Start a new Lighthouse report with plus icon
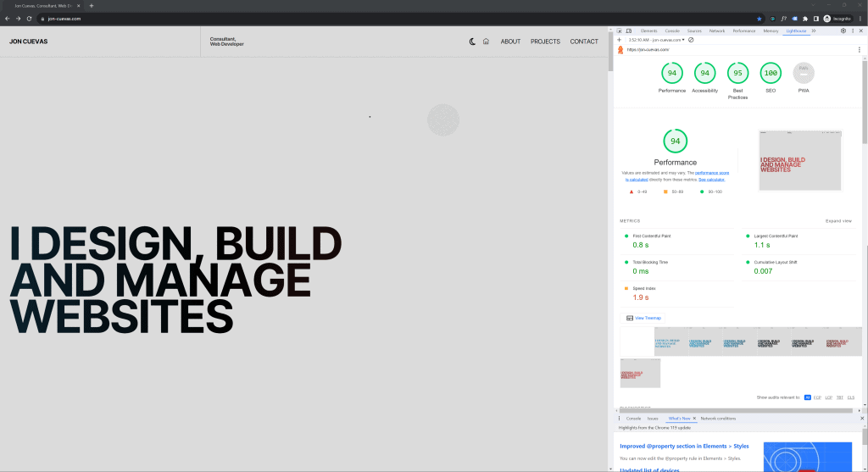Screen dimensions: 868x472 tap(620, 40)
